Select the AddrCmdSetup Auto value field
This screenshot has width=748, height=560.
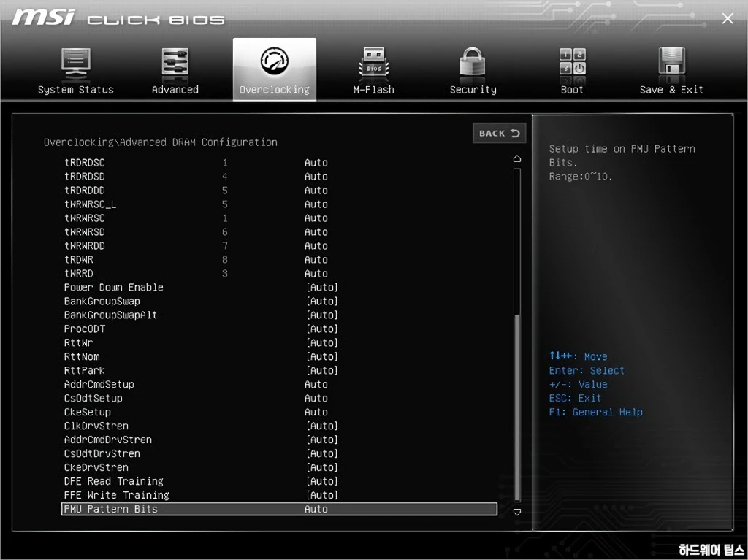click(x=316, y=384)
